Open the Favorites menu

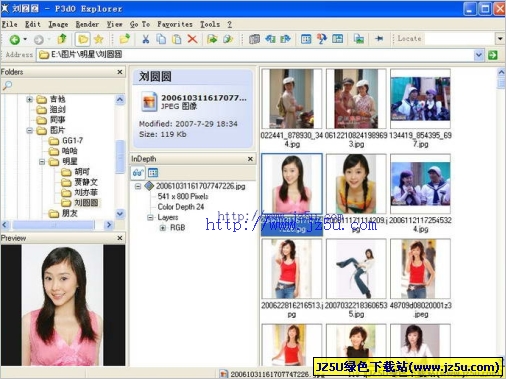175,24
